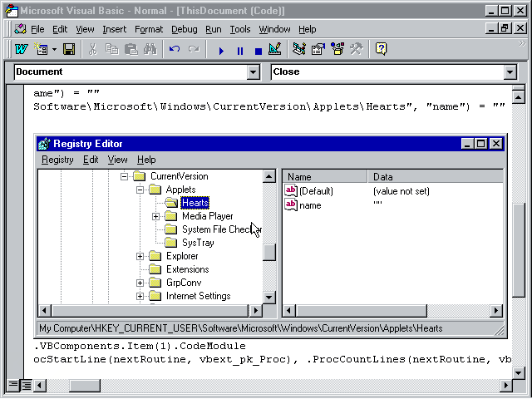532x399 pixels.
Task: Open Find with binoculars icon
Action: point(150,50)
